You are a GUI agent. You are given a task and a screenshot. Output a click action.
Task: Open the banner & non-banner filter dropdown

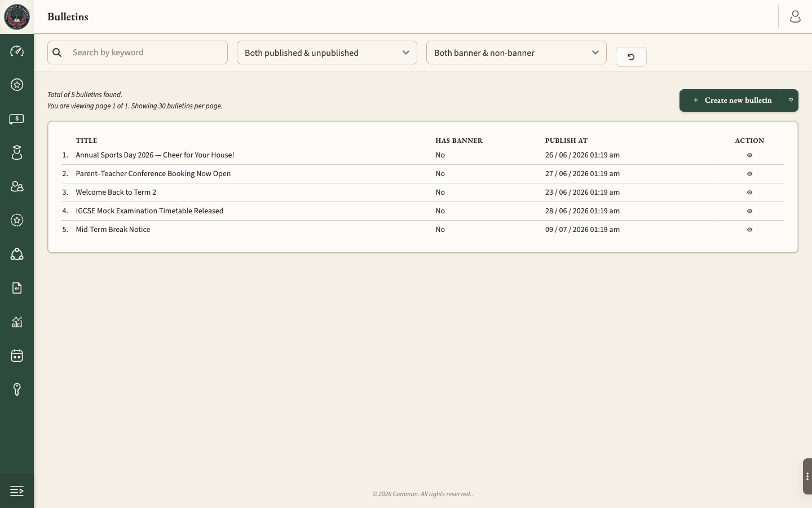[x=517, y=52]
